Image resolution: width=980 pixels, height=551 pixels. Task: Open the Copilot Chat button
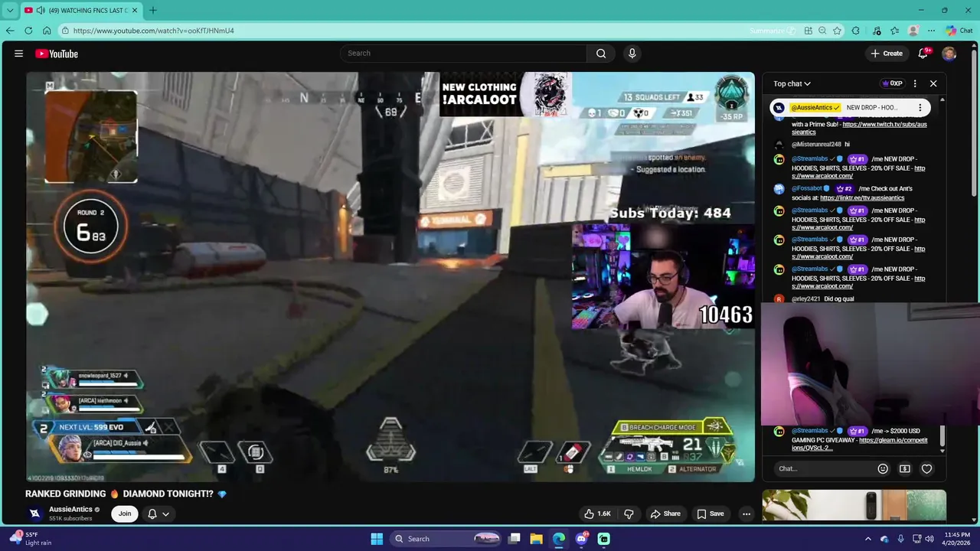click(959, 31)
